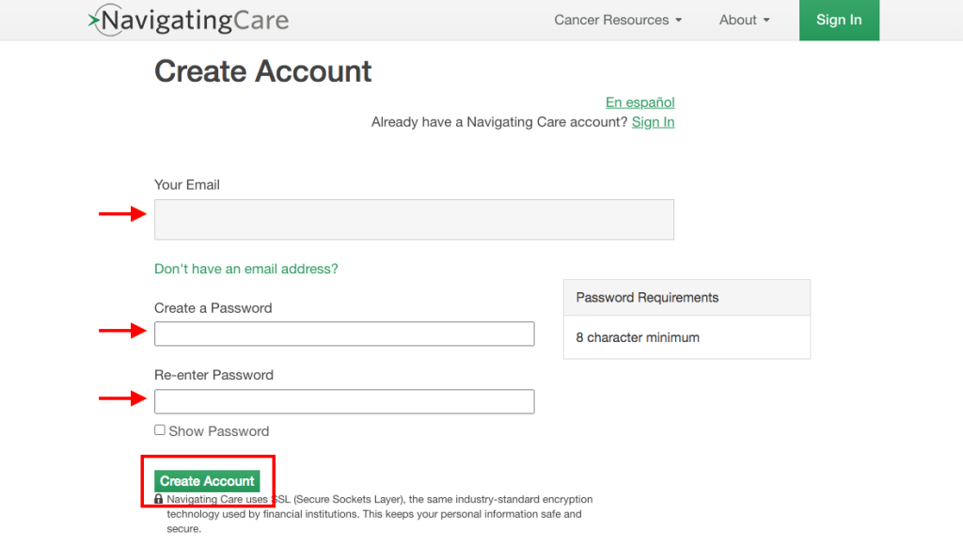Focus the Your Email input field
This screenshot has height=560, width=963.
tap(414, 220)
